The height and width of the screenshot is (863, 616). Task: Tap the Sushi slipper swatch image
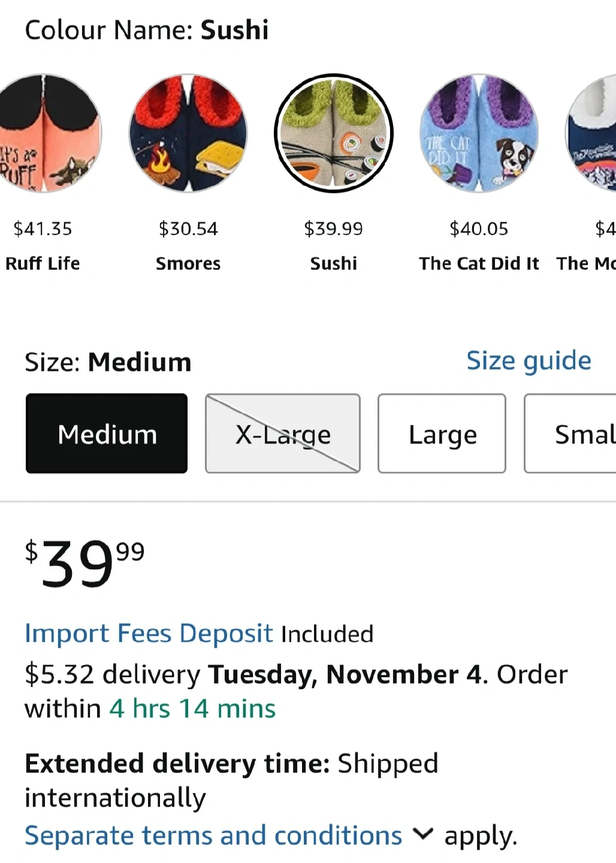(x=334, y=133)
